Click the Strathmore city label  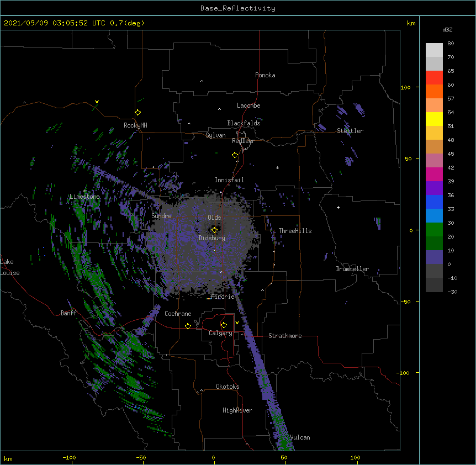click(285, 336)
